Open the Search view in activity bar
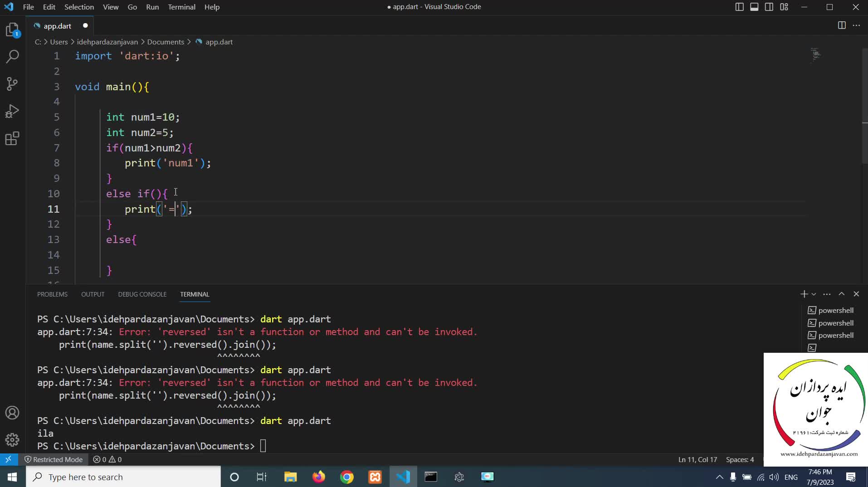The width and height of the screenshot is (868, 487). [12, 57]
